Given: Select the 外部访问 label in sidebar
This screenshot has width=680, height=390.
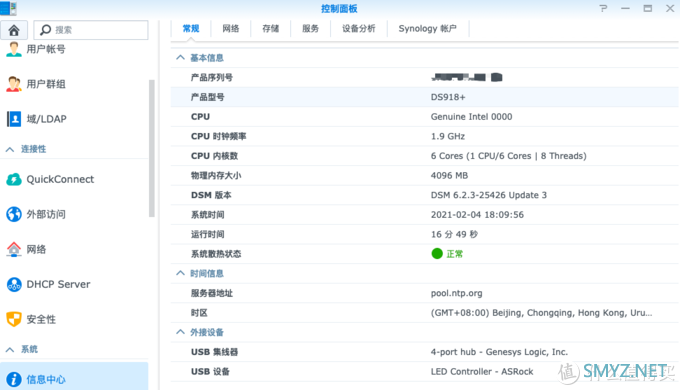Looking at the screenshot, I should pyautogui.click(x=46, y=214).
